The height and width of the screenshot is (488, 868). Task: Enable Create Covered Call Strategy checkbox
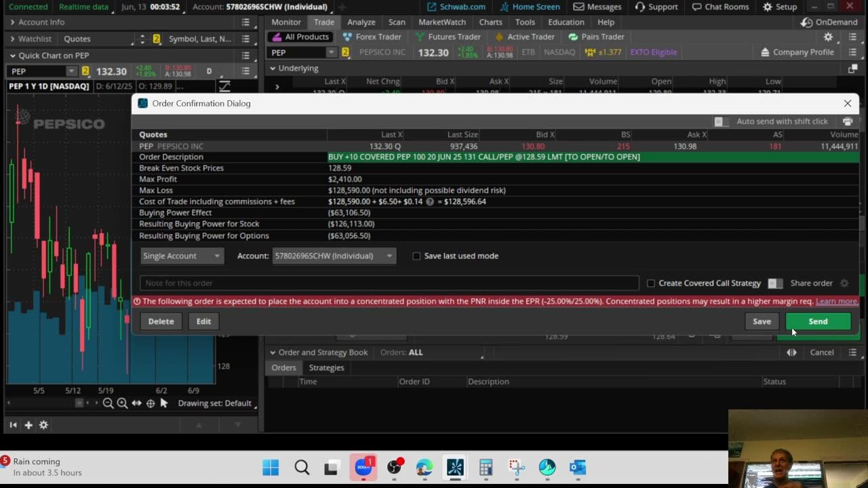651,283
